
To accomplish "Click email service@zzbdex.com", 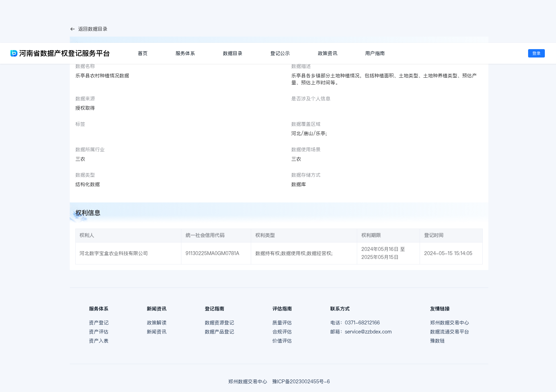I will point(368,332).
